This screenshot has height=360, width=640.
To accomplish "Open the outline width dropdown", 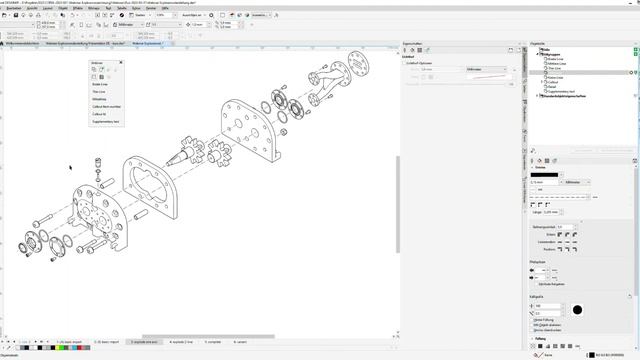I will tap(561, 182).
